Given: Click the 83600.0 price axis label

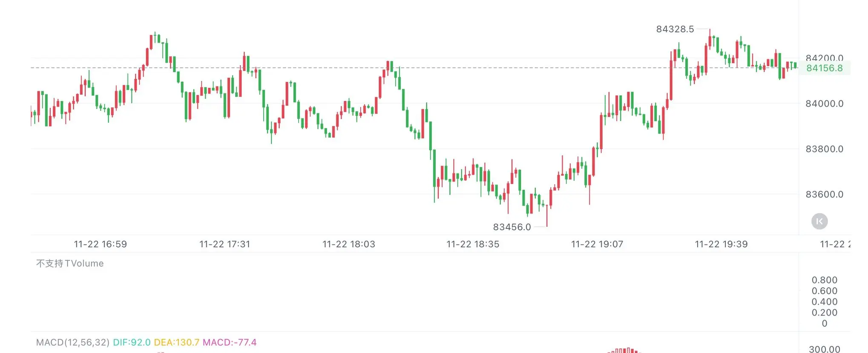Looking at the screenshot, I should (824, 194).
